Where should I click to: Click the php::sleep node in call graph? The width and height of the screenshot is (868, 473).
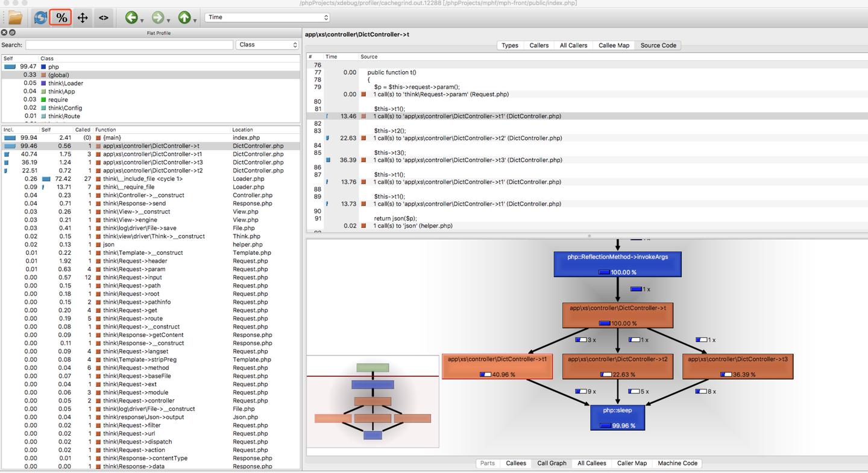[617, 417]
